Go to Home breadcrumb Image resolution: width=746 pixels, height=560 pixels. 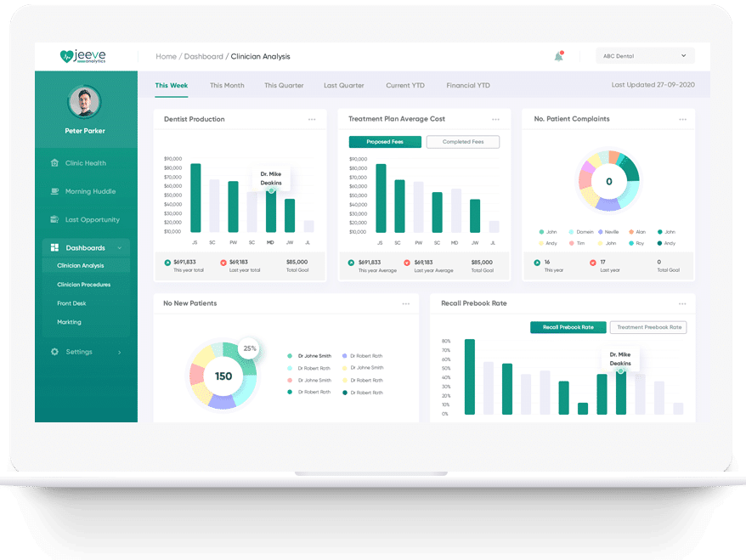166,56
